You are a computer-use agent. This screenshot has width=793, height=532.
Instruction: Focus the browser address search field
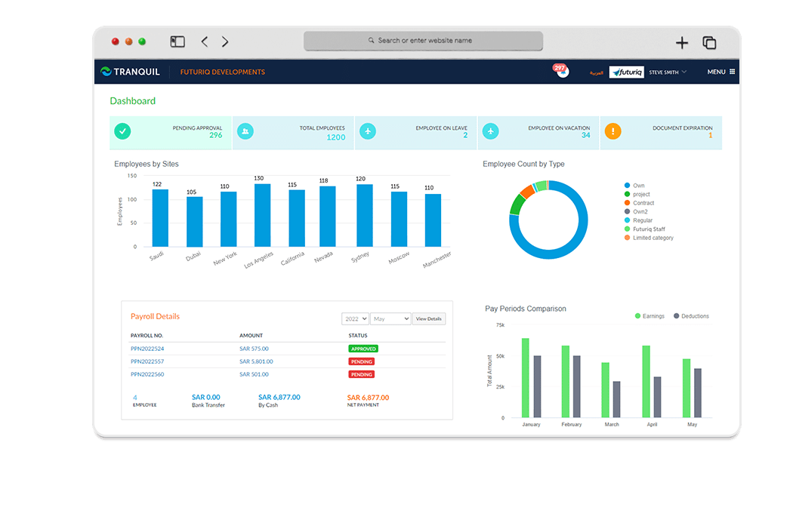coord(423,41)
